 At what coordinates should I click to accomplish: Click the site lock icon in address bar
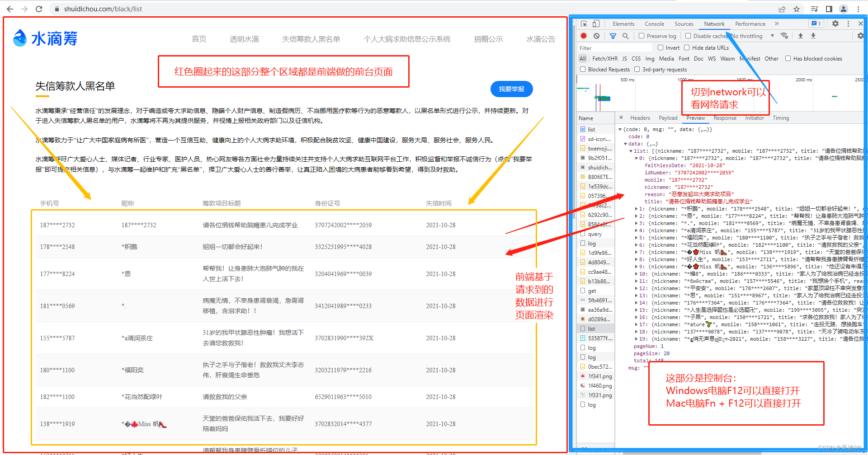[x=57, y=9]
